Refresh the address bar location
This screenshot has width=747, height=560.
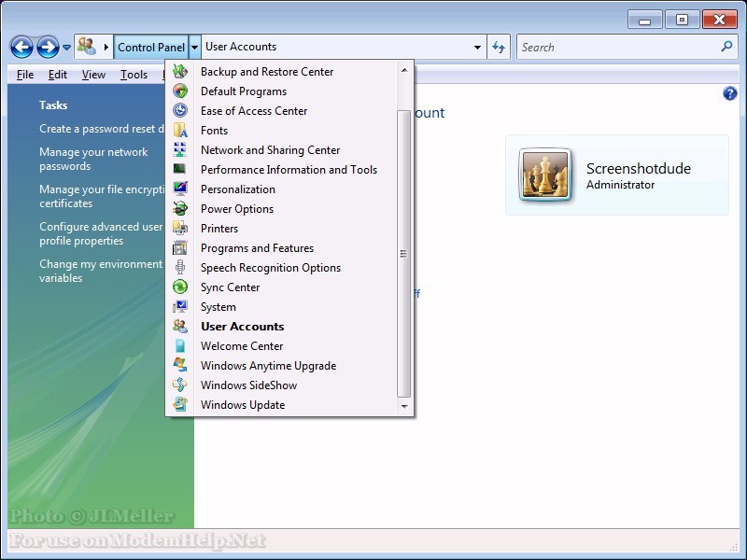pos(499,47)
